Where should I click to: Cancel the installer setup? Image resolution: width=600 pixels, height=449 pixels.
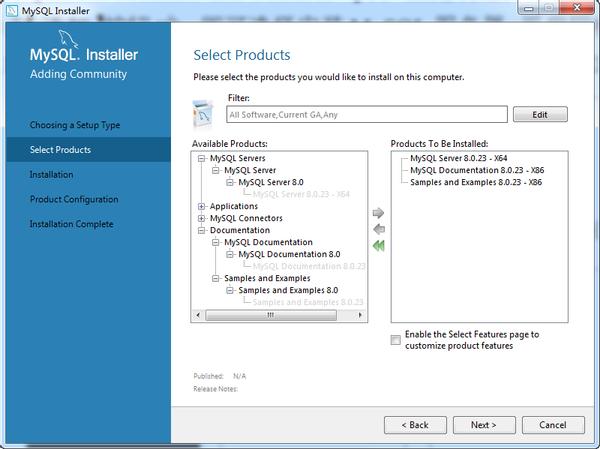553,425
